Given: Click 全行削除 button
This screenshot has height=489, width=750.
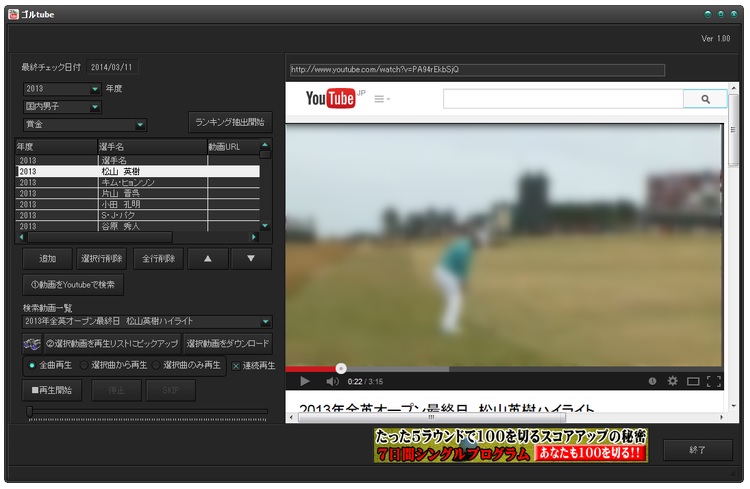Looking at the screenshot, I should [158, 258].
